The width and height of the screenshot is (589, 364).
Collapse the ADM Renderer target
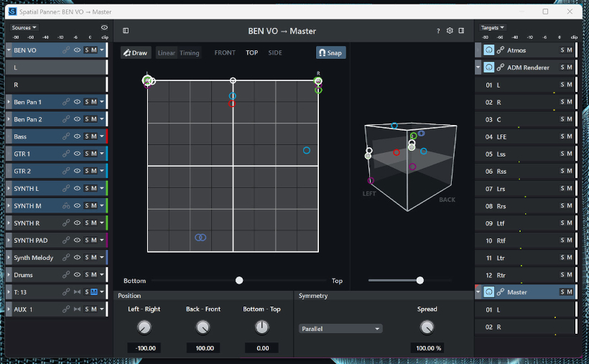(x=478, y=67)
